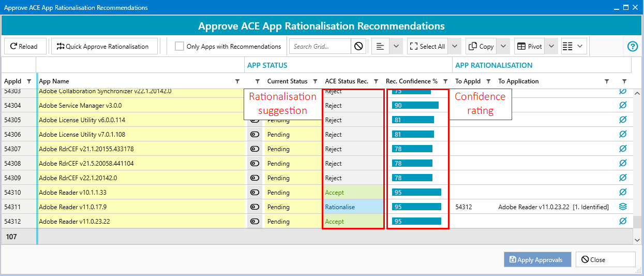The height and width of the screenshot is (276, 644).
Task: Filter the To Application column
Action: tap(607, 81)
